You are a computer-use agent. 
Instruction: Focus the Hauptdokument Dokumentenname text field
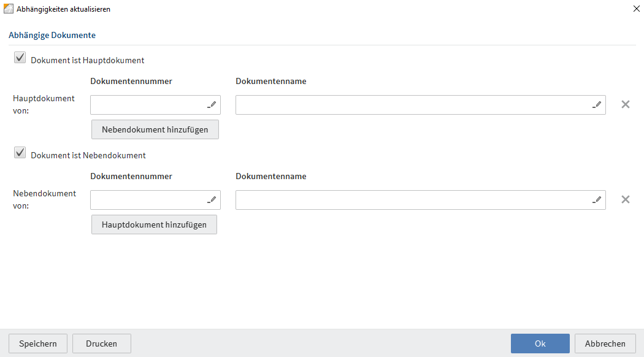(411, 105)
